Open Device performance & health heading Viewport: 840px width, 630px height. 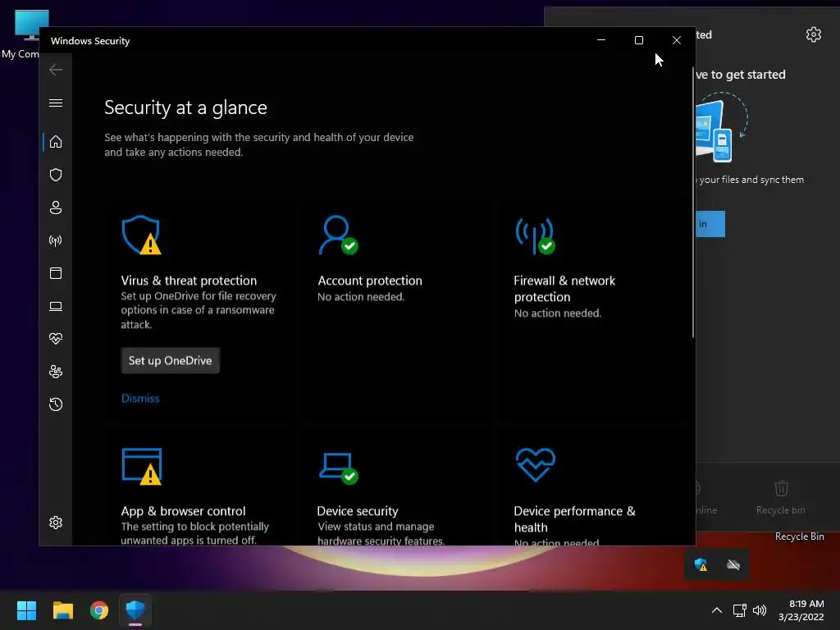click(x=574, y=519)
